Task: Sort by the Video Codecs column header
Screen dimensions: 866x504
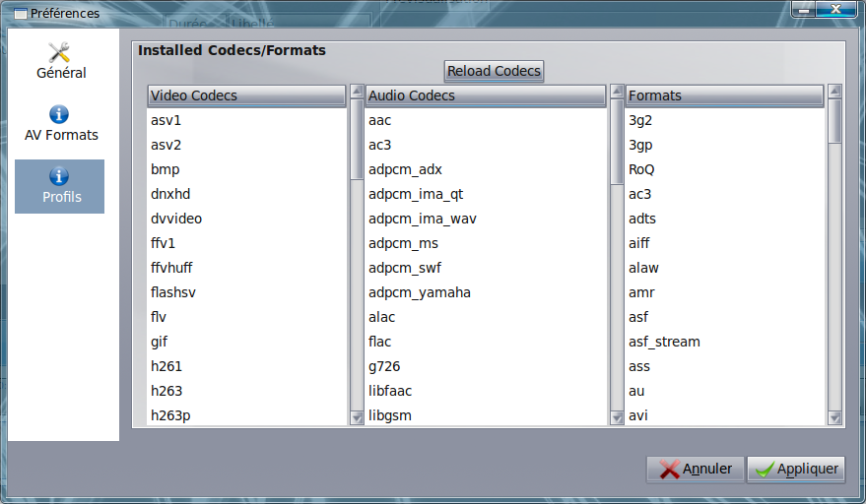Action: click(246, 95)
